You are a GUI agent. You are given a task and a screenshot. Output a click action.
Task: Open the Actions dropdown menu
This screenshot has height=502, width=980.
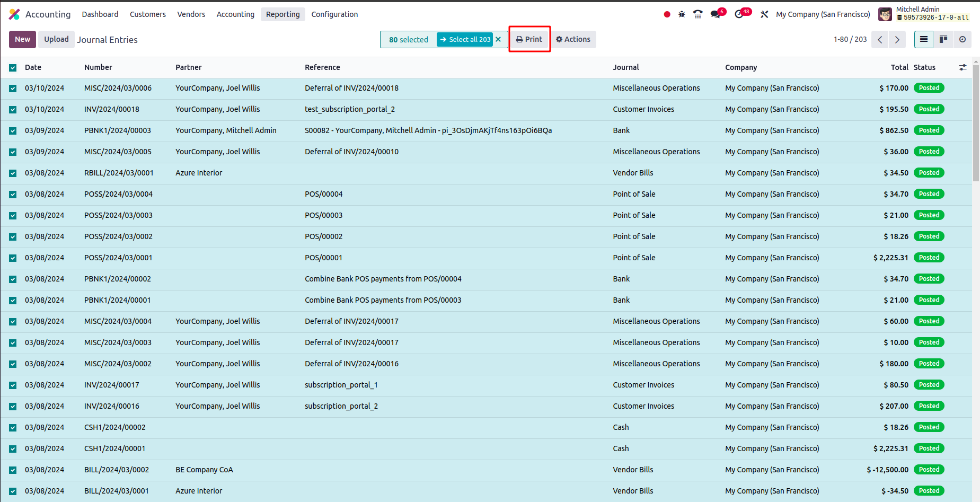pos(573,39)
